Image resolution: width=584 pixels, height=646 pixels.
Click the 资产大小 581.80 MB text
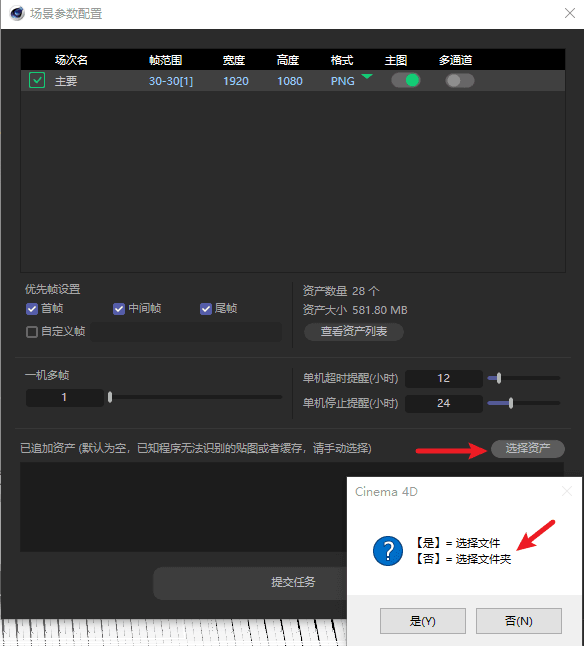355,310
